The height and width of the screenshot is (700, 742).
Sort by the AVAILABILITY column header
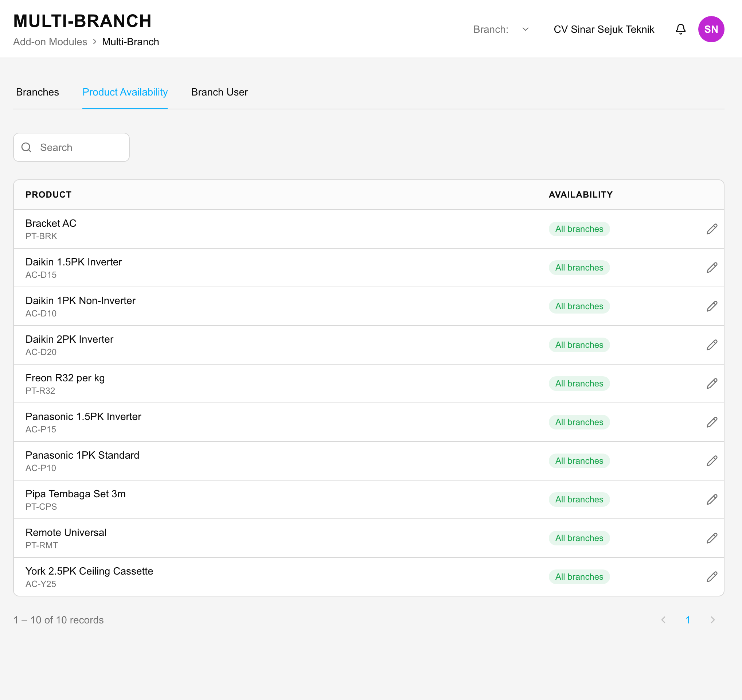[581, 195]
